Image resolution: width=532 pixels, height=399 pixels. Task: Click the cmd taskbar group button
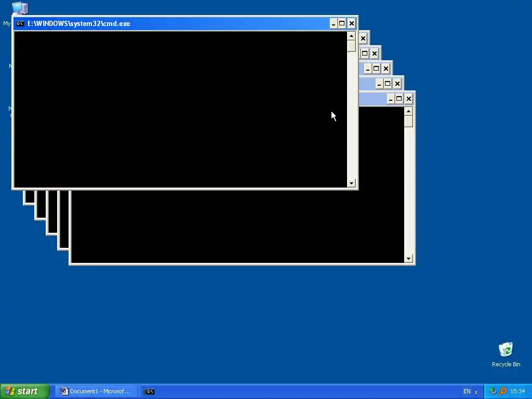click(149, 392)
